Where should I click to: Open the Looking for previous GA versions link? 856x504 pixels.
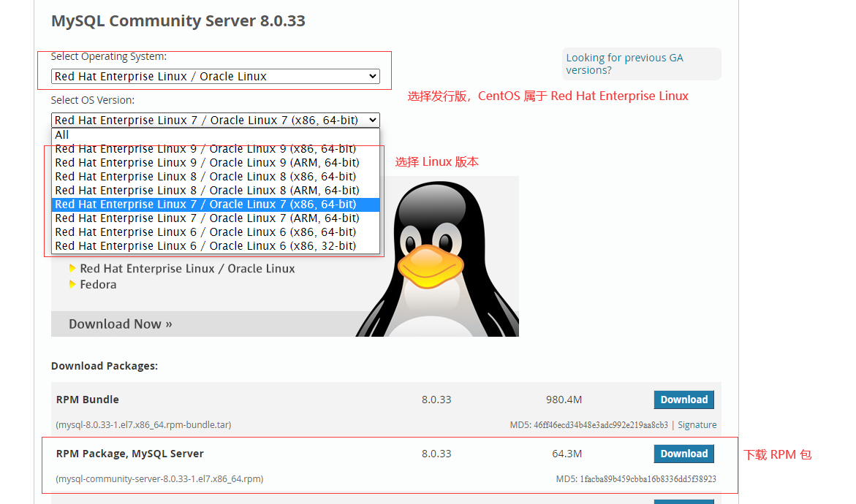coord(624,64)
